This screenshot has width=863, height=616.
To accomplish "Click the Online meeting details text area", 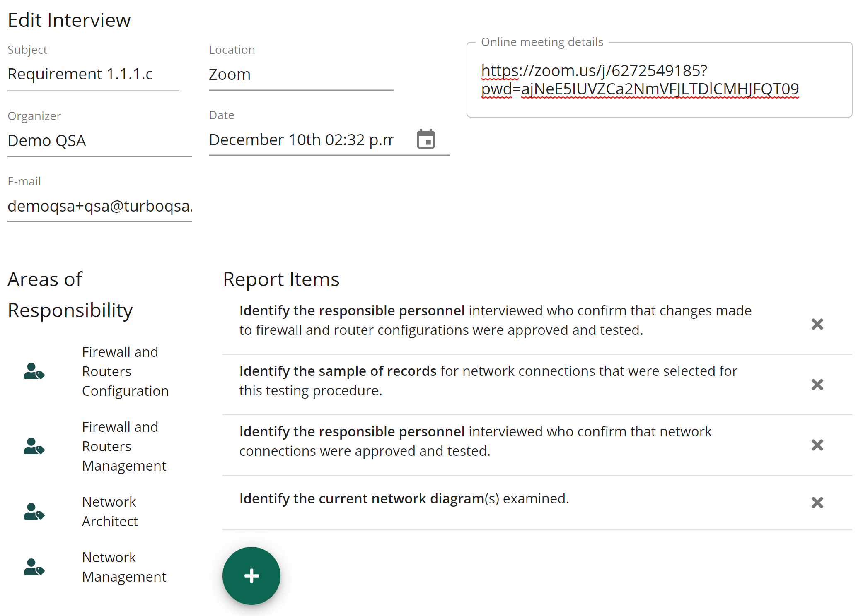I will coord(659,80).
